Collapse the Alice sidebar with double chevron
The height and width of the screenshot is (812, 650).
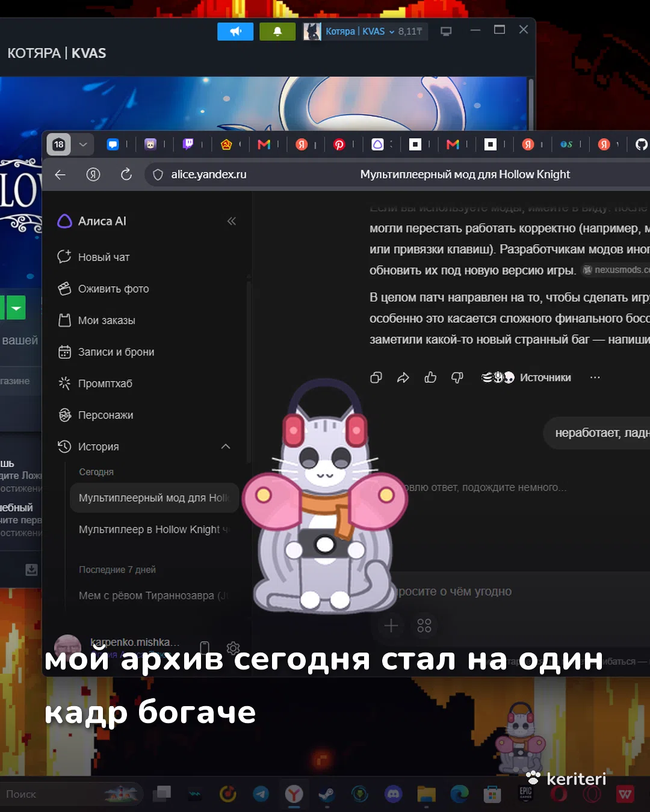(232, 221)
